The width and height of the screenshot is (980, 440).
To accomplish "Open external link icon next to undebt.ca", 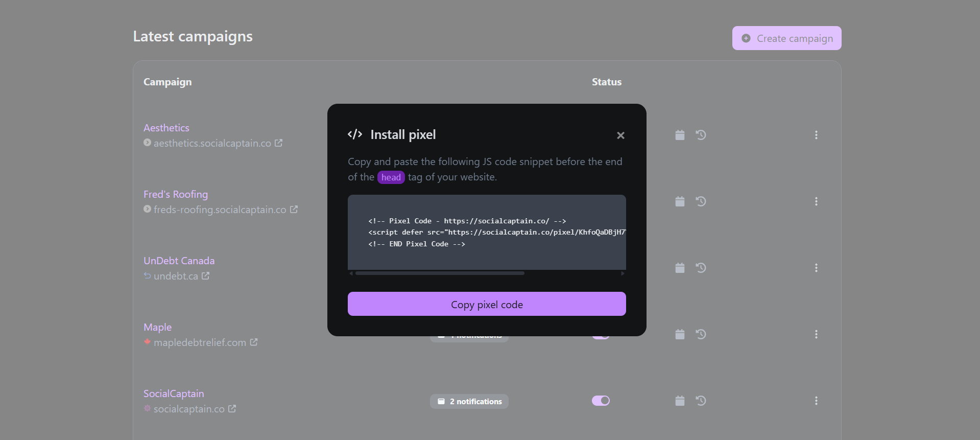I will (x=205, y=276).
